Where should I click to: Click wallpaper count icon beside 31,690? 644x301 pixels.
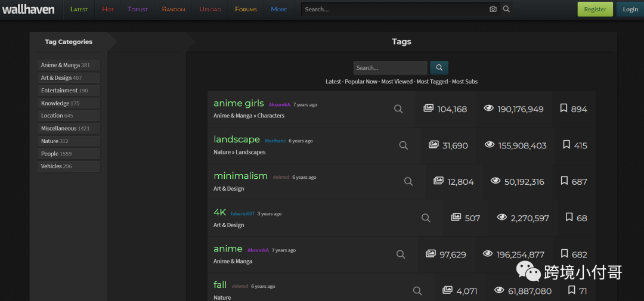[x=434, y=145]
